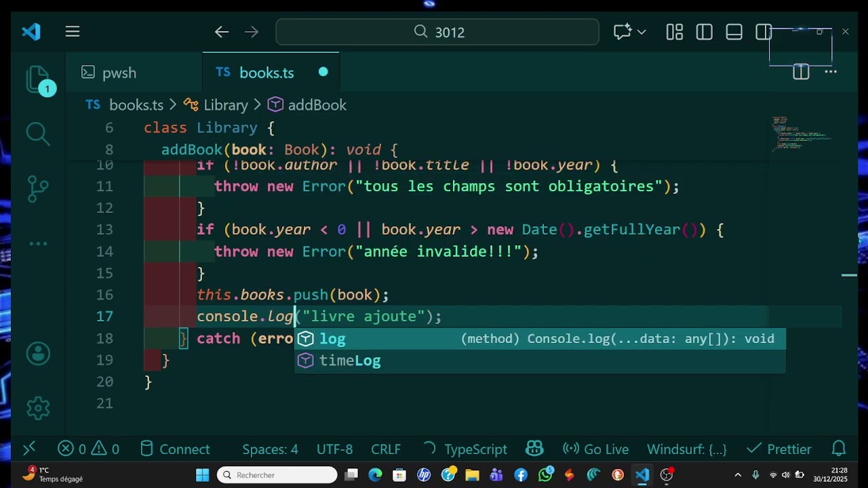Customize editor layout
Screen dimensions: 868x488
point(674,32)
